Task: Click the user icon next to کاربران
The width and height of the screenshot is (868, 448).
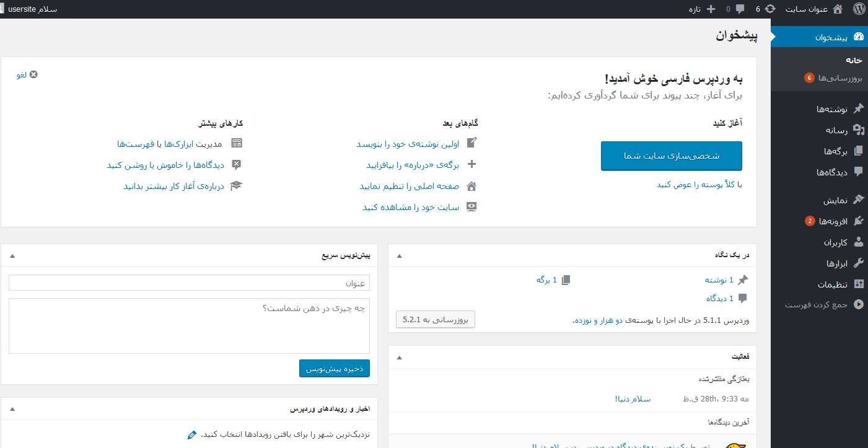Action: [858, 242]
